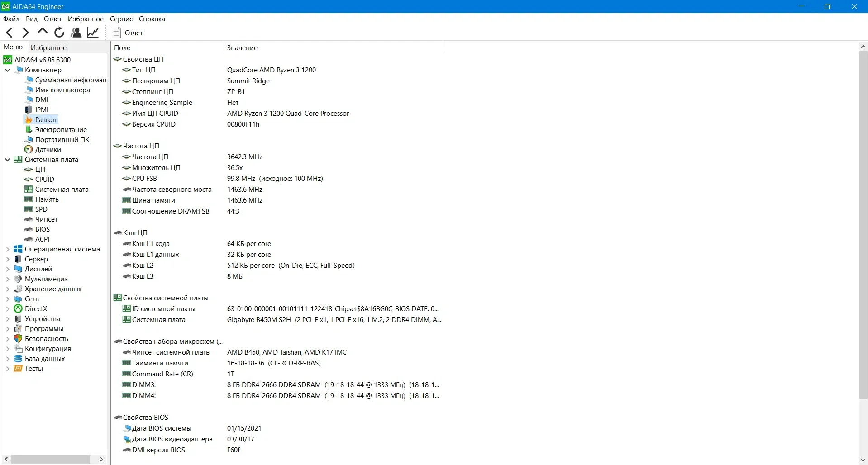Click the Портативный ПК laptop icon

click(x=29, y=140)
